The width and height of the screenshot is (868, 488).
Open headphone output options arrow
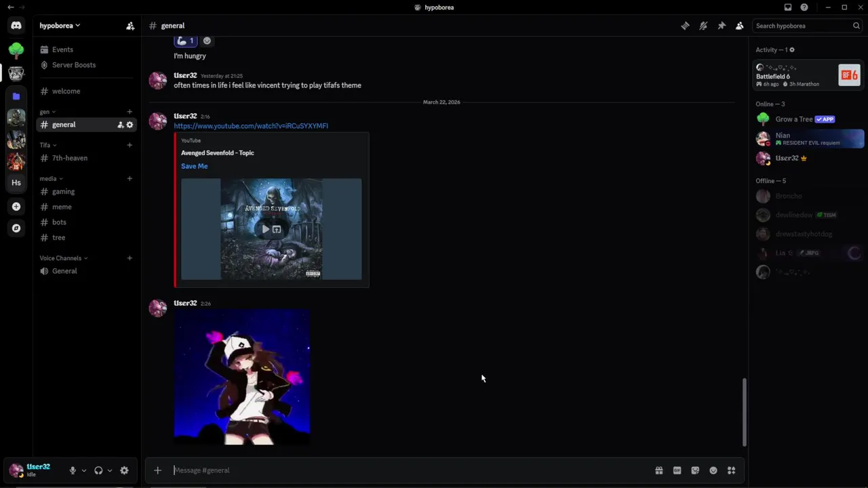tap(110, 470)
